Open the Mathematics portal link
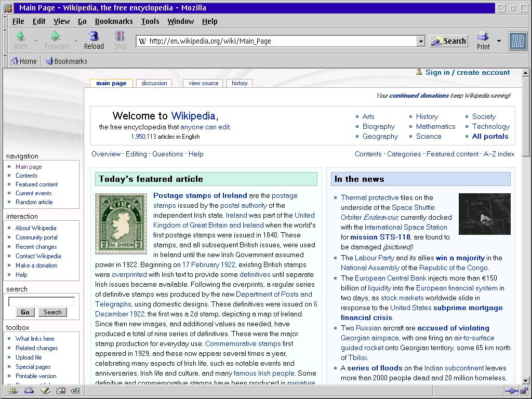Image resolution: width=532 pixels, height=399 pixels. (x=436, y=127)
